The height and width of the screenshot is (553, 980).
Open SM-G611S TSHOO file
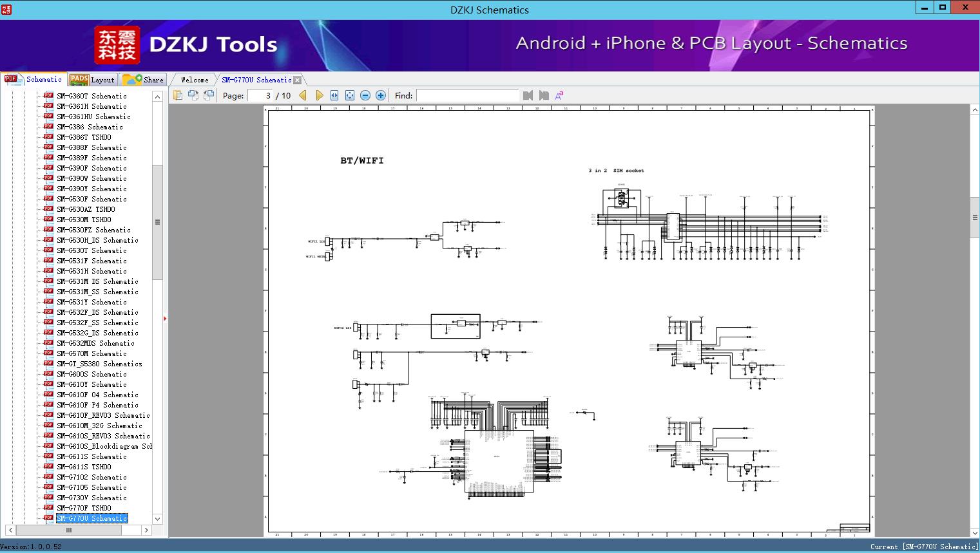click(x=84, y=467)
